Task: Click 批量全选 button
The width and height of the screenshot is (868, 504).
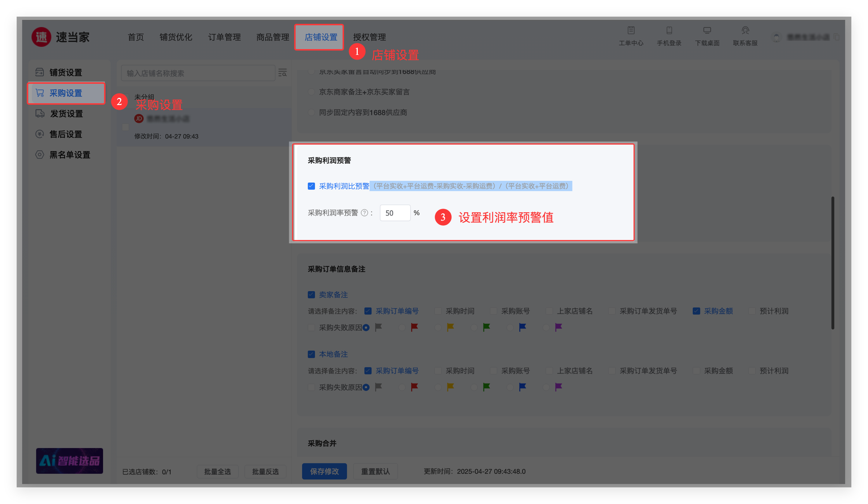Action: 217,472
